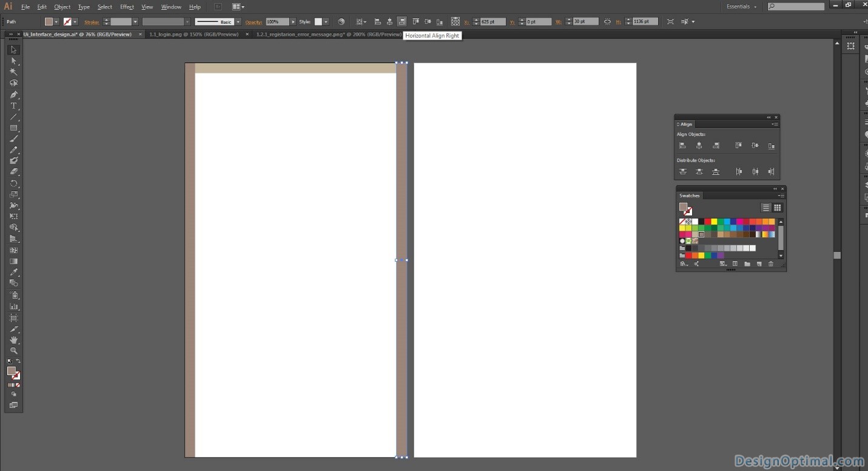Open the stroke weight dropdown
The width and height of the screenshot is (868, 471).
135,22
